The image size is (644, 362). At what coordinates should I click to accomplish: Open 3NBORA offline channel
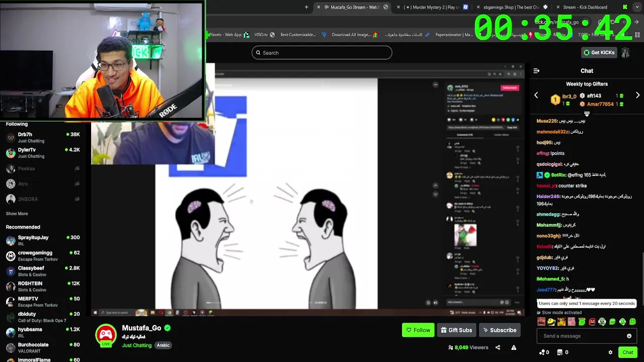(x=43, y=199)
